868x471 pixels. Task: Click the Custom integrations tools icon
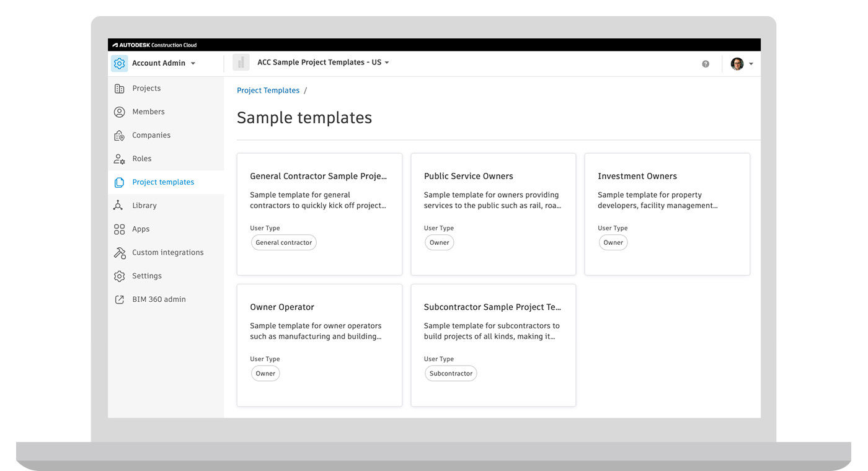click(x=120, y=253)
